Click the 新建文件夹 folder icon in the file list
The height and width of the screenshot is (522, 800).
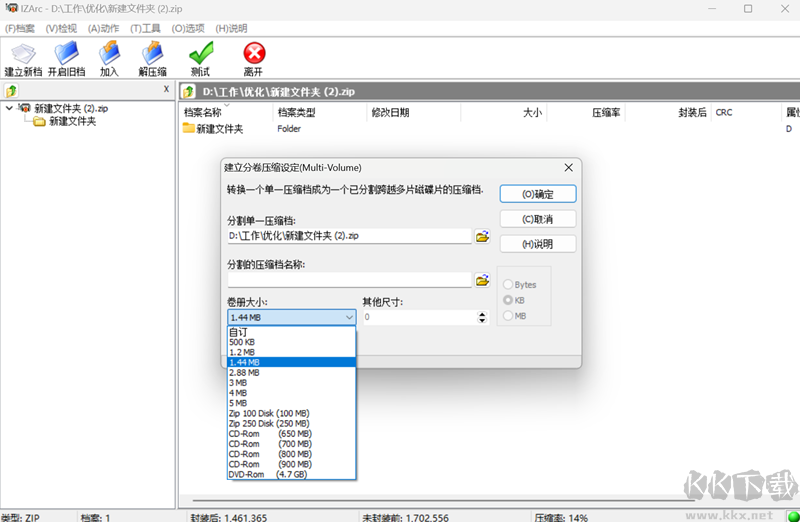click(x=189, y=128)
